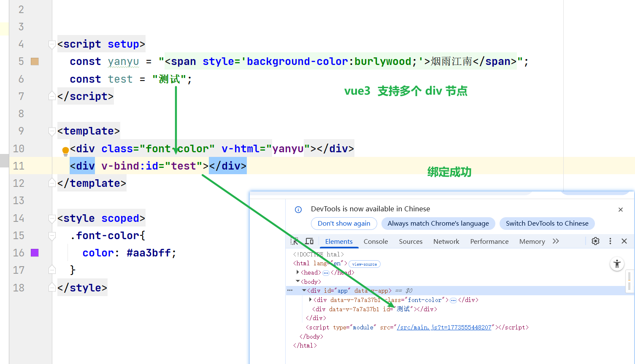Switch to the Console tab

tap(376, 241)
